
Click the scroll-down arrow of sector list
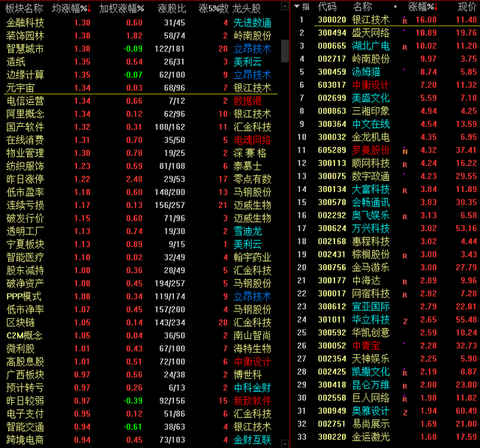tap(285, 443)
